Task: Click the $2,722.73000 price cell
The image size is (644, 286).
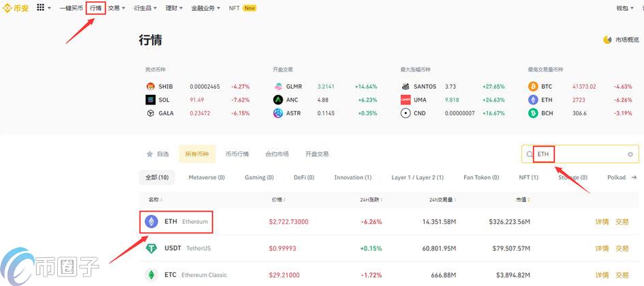Action: click(x=289, y=222)
